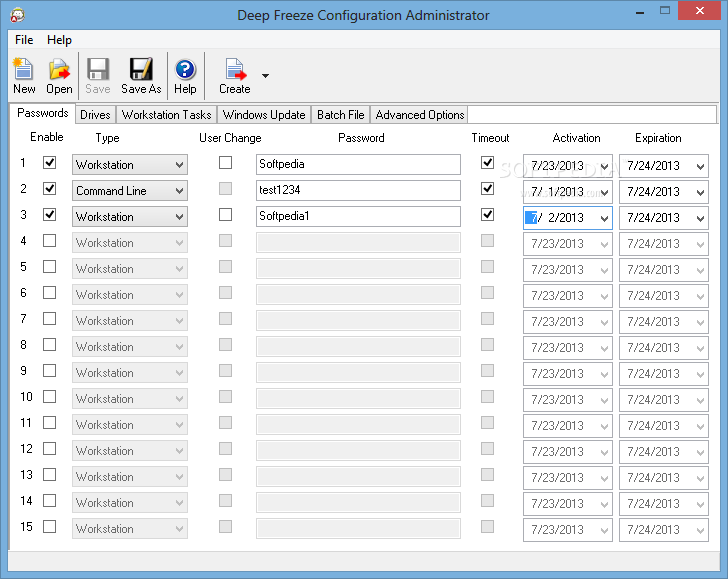Switch to the Windows Update tab
The image size is (728, 579).
point(264,115)
